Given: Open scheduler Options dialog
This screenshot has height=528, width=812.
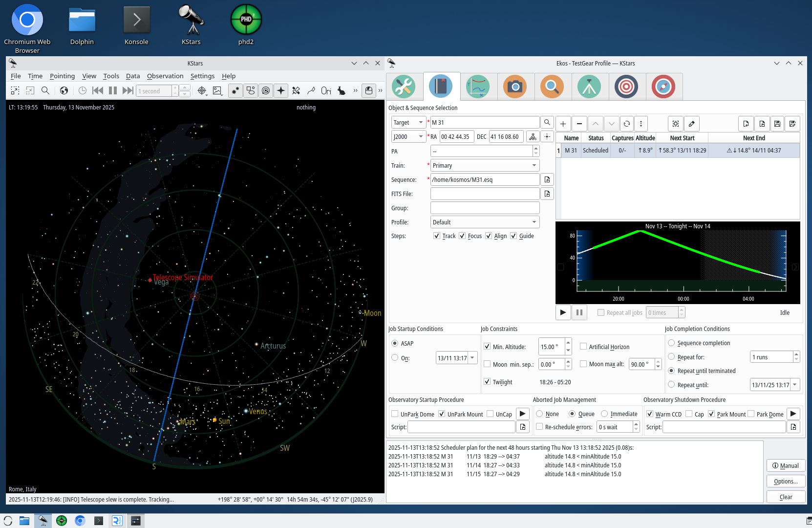Looking at the screenshot, I should [785, 481].
